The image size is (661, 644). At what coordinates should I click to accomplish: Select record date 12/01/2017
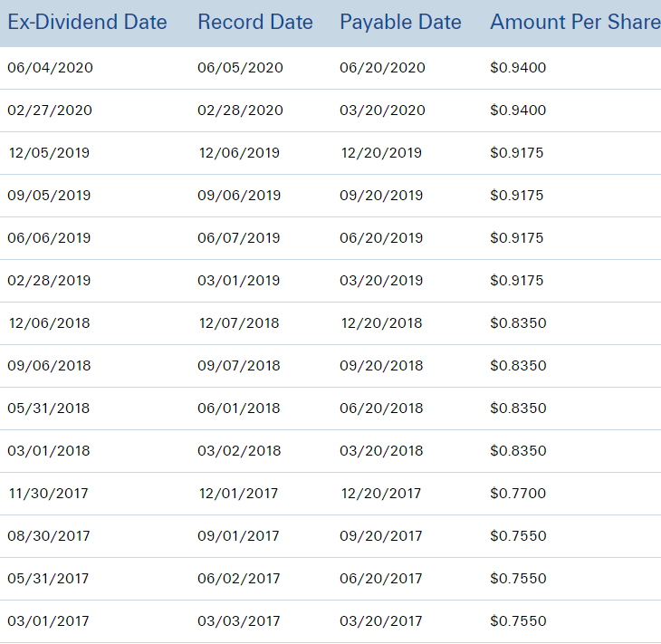(x=239, y=494)
